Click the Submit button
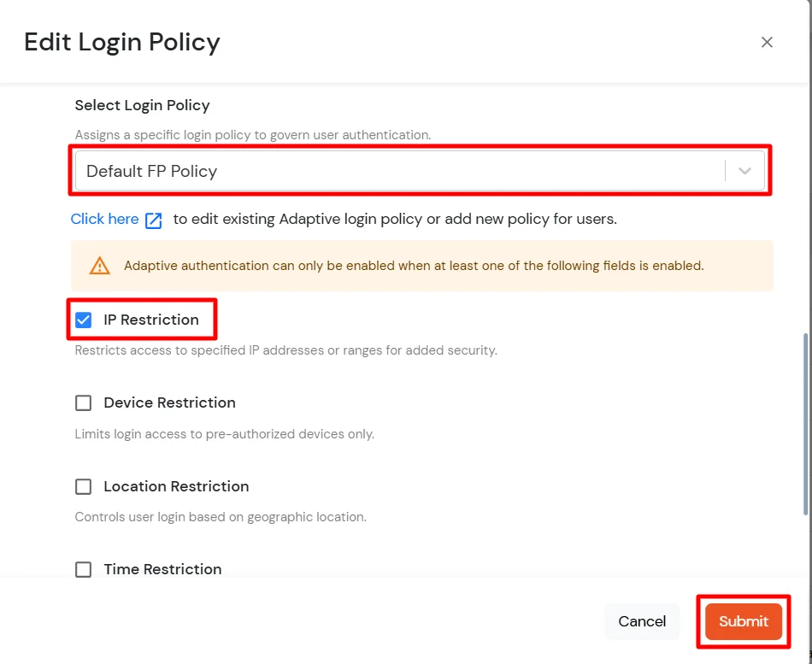 [742, 621]
